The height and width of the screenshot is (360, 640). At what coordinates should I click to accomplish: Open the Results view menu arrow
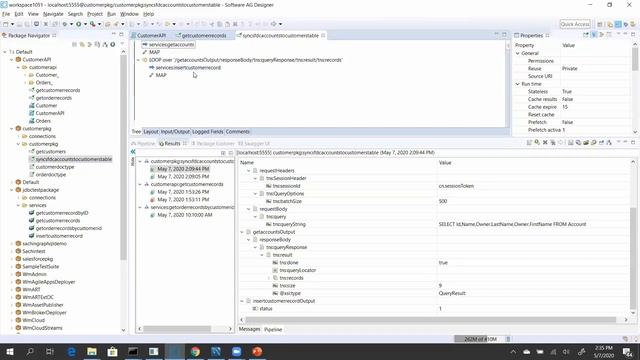[618, 142]
